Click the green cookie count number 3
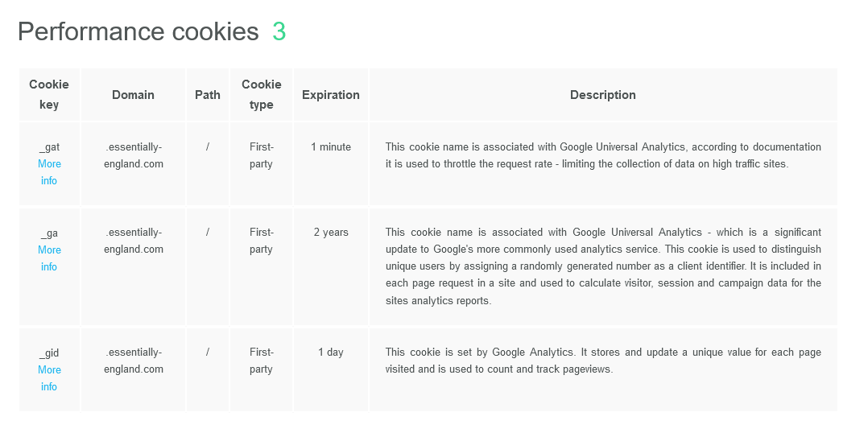 (279, 31)
